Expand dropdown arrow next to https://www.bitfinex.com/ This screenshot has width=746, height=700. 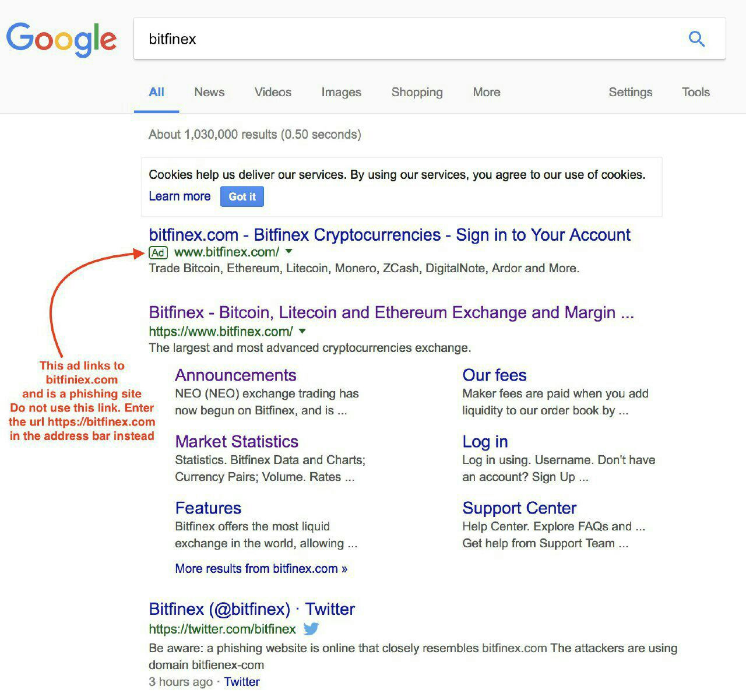[x=302, y=331]
